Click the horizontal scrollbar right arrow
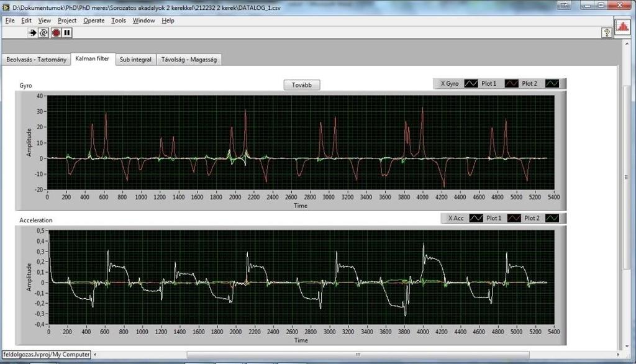The image size is (636, 364). tap(618, 355)
